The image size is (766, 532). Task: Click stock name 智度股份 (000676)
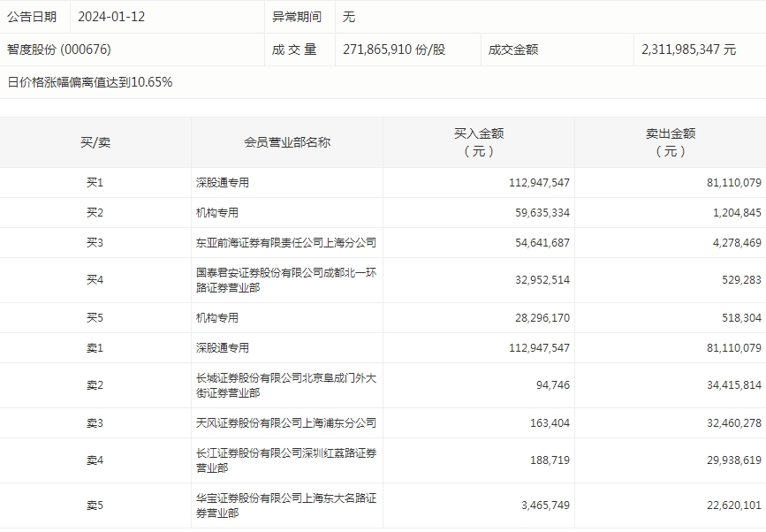click(59, 49)
